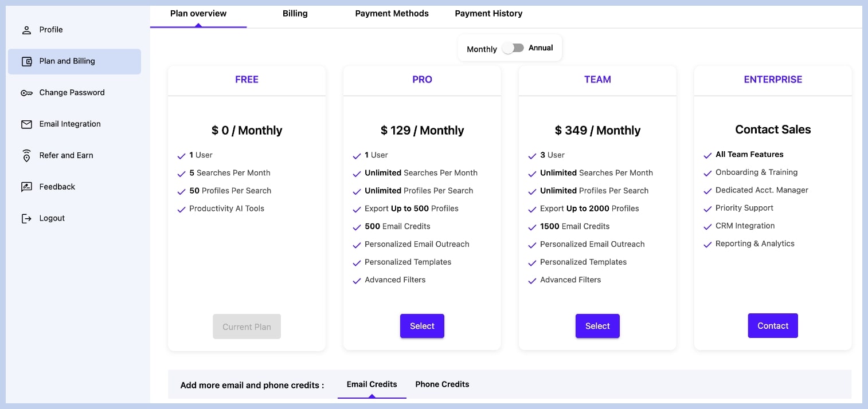Click the Annual billing label
Viewport: 868px width, 409px height.
point(541,48)
